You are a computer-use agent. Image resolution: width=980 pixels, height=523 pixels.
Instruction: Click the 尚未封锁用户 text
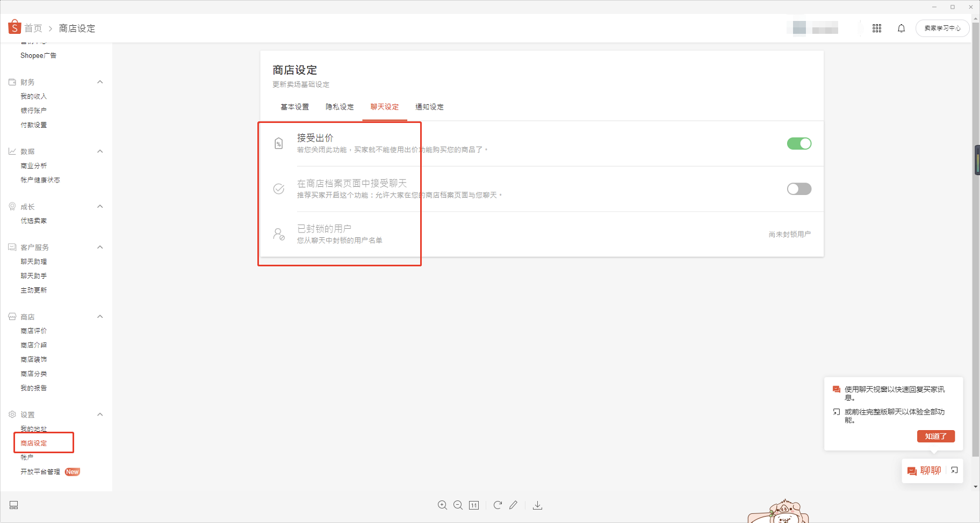[789, 234]
